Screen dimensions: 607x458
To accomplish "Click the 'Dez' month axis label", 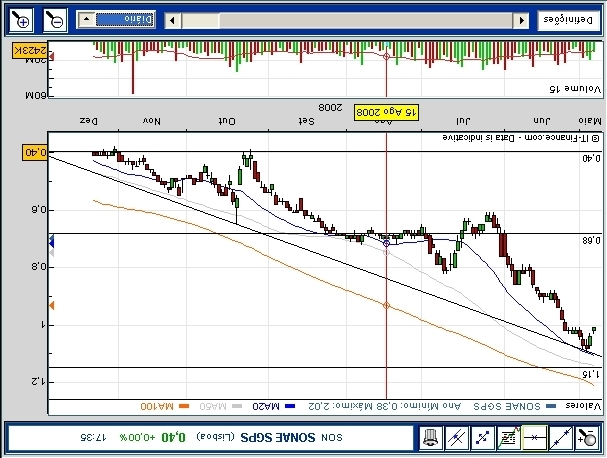I will pos(89,121).
